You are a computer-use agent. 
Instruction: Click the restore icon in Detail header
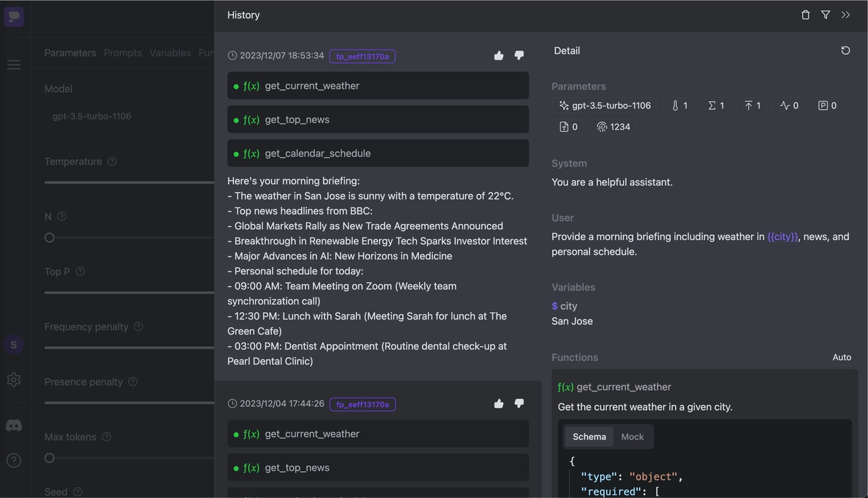[846, 51]
